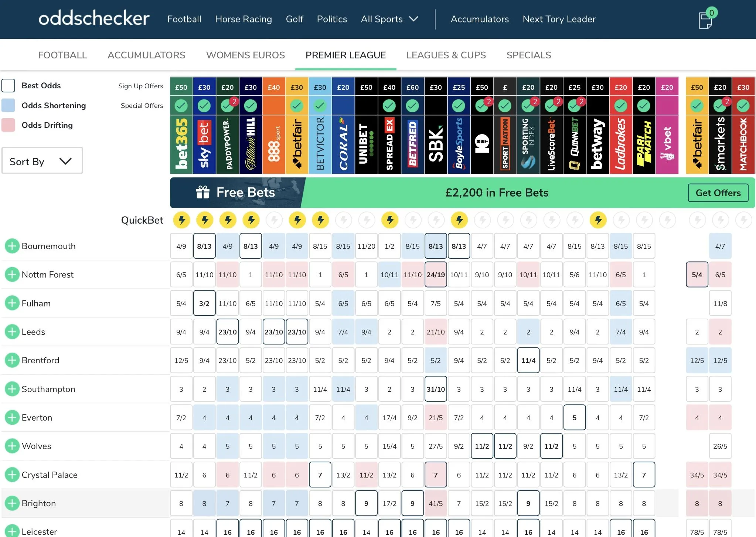Toggle the Best Odds checkbox
The width and height of the screenshot is (756, 537).
click(x=8, y=86)
